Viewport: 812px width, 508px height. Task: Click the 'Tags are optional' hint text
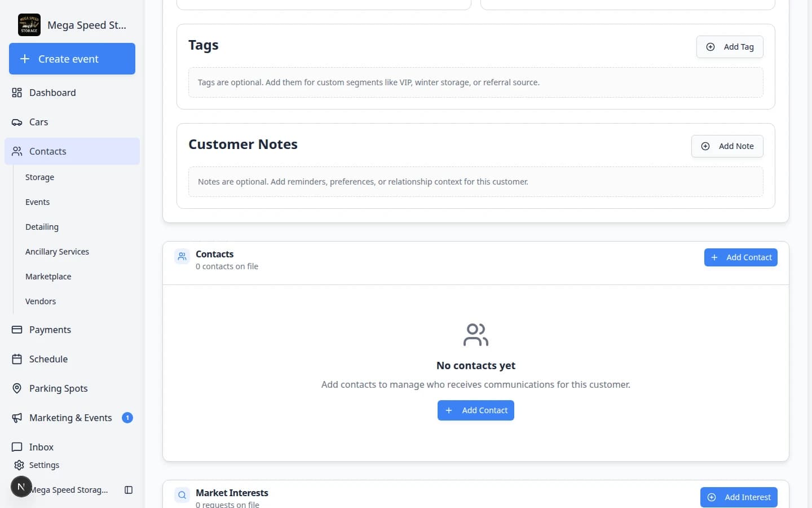tap(369, 82)
